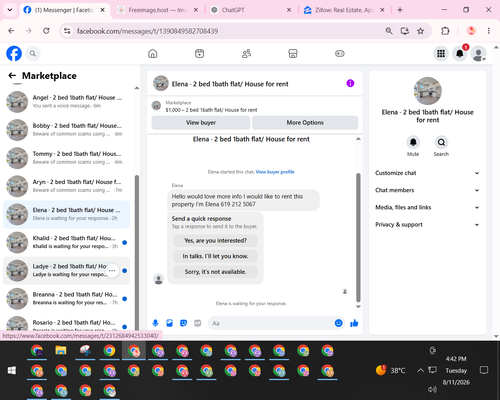
Task: Mute the conversation with Elena
Action: tap(413, 142)
